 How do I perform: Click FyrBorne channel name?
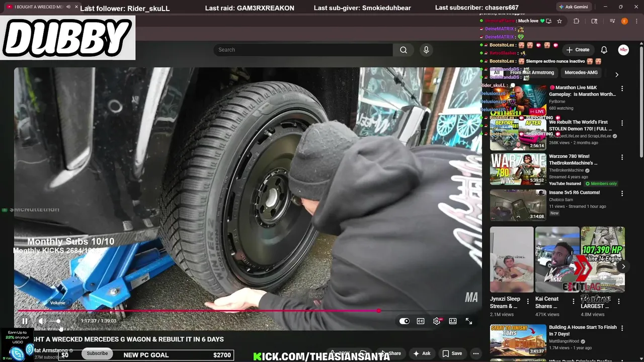tap(558, 102)
